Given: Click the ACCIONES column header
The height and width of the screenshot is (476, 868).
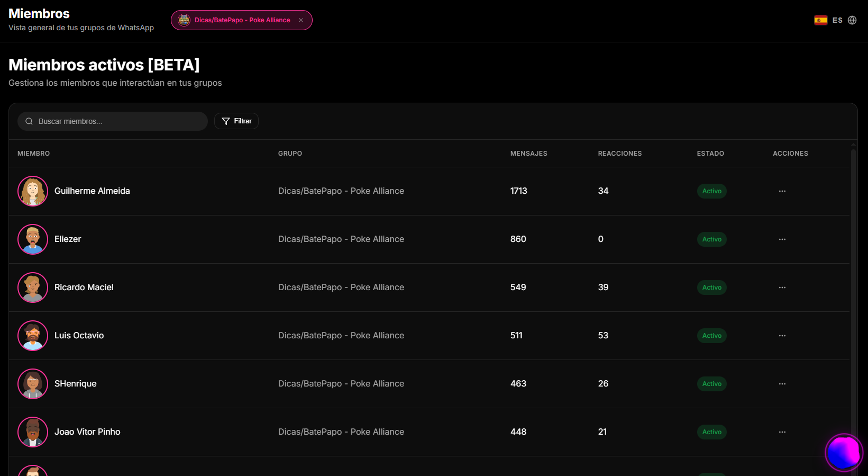Looking at the screenshot, I should click(x=791, y=154).
